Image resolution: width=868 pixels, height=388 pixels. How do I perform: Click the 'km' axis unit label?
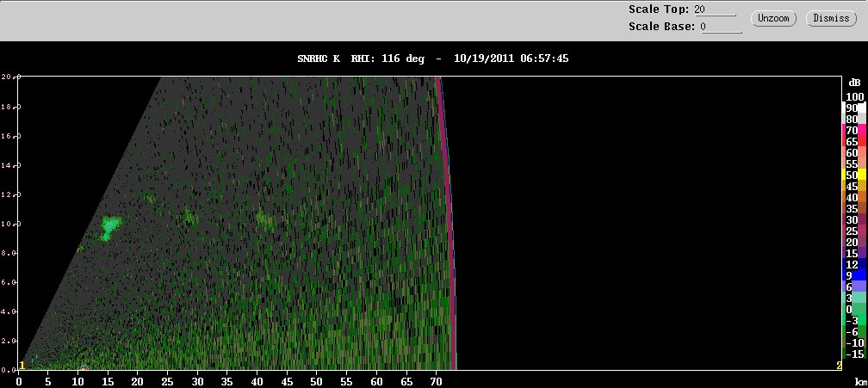[860, 382]
